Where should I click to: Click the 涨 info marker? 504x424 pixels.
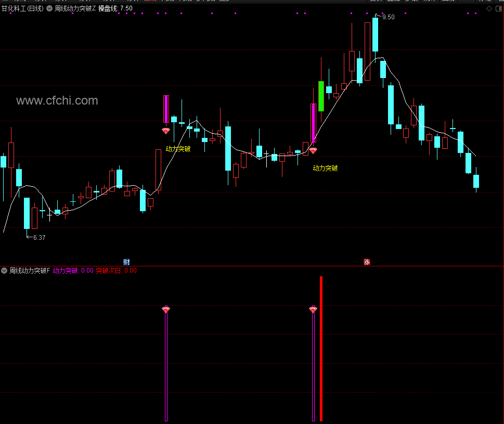tap(367, 262)
